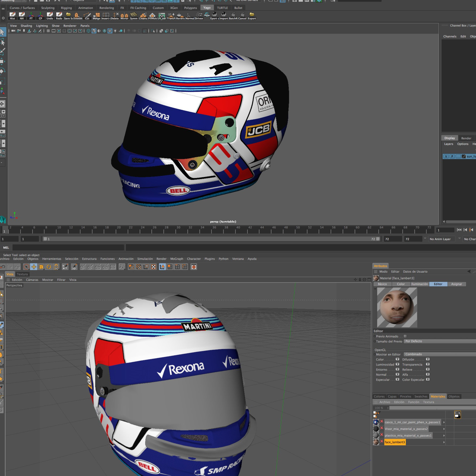Click go to start of playback button

coord(459,230)
